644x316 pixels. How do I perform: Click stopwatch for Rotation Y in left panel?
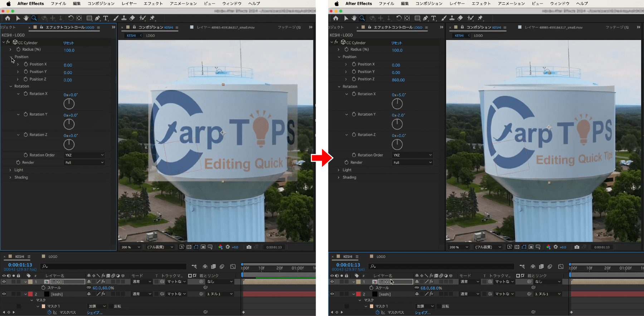pos(26,114)
